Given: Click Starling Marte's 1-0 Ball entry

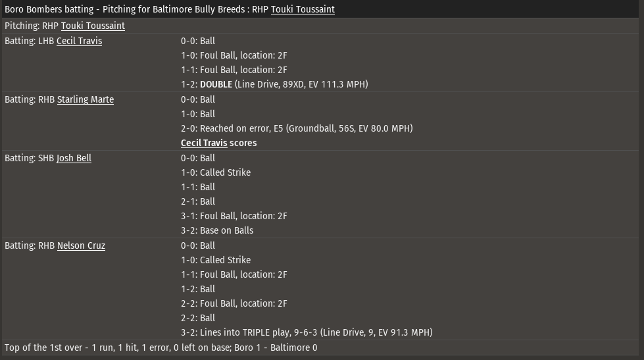Looking at the screenshot, I should tap(198, 114).
